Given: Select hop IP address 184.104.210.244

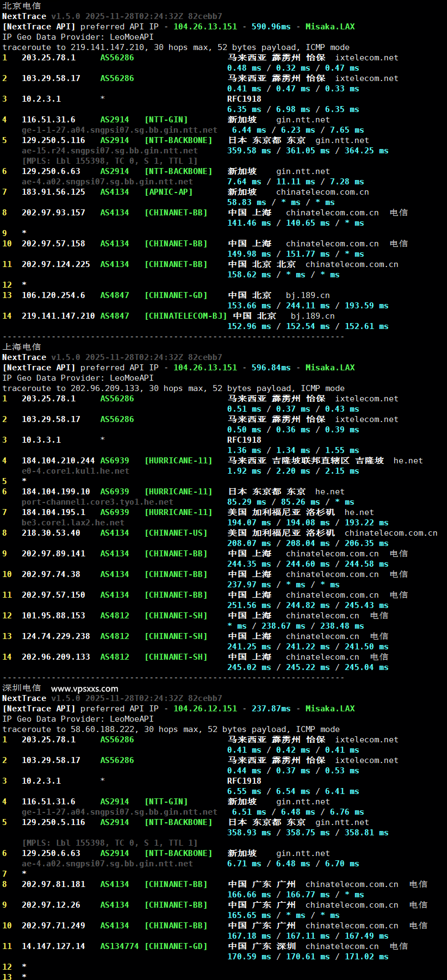Looking at the screenshot, I should click(x=58, y=461).
